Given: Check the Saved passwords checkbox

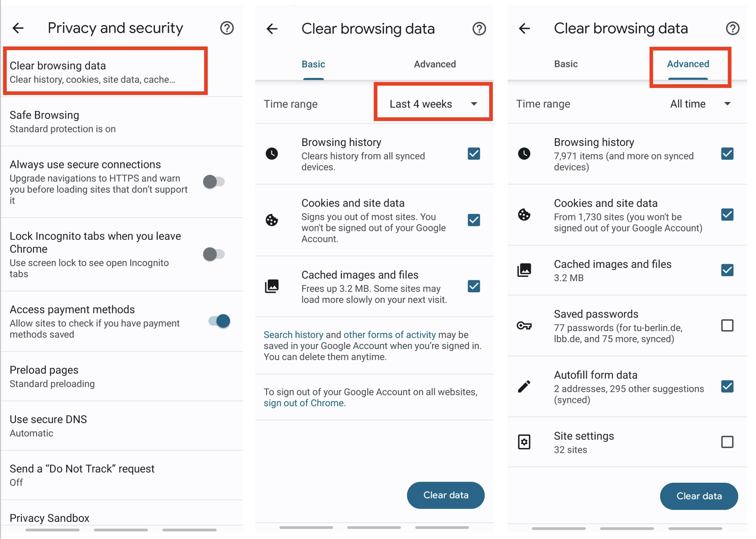Looking at the screenshot, I should pos(727,325).
